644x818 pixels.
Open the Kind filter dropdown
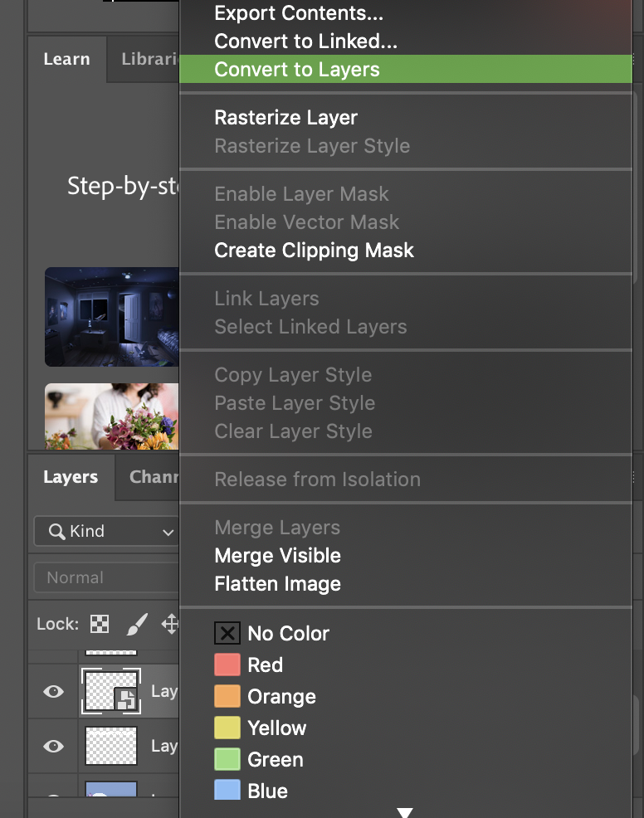[106, 532]
